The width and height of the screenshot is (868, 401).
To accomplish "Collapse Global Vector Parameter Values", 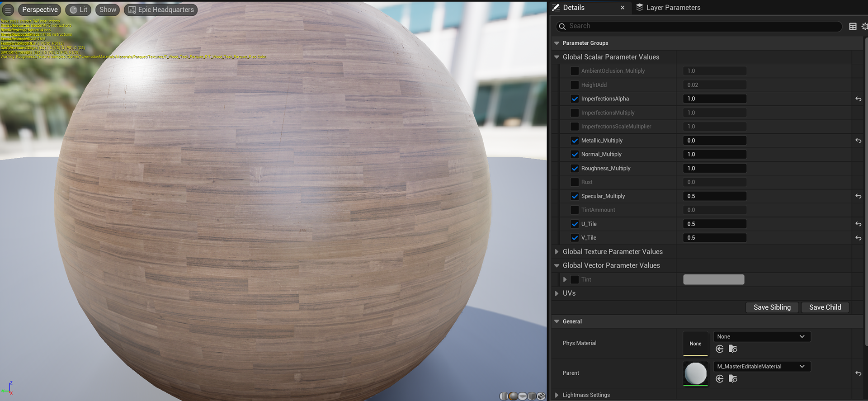I will tap(557, 266).
